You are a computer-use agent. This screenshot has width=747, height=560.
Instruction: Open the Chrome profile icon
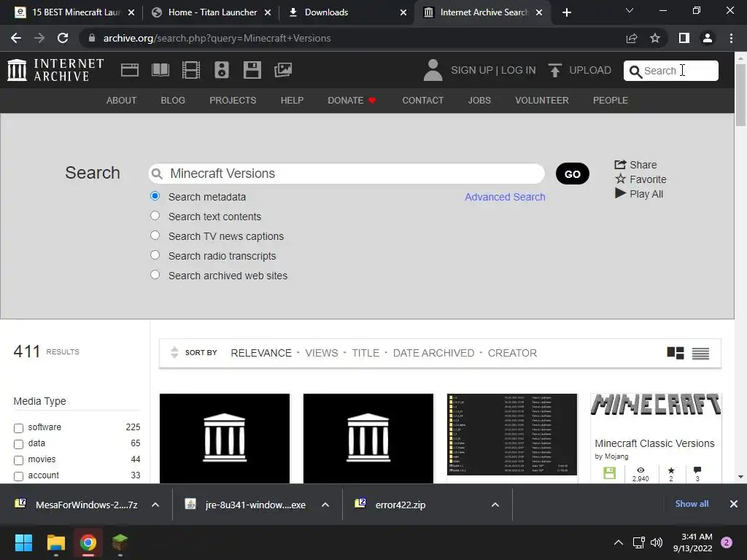(708, 38)
